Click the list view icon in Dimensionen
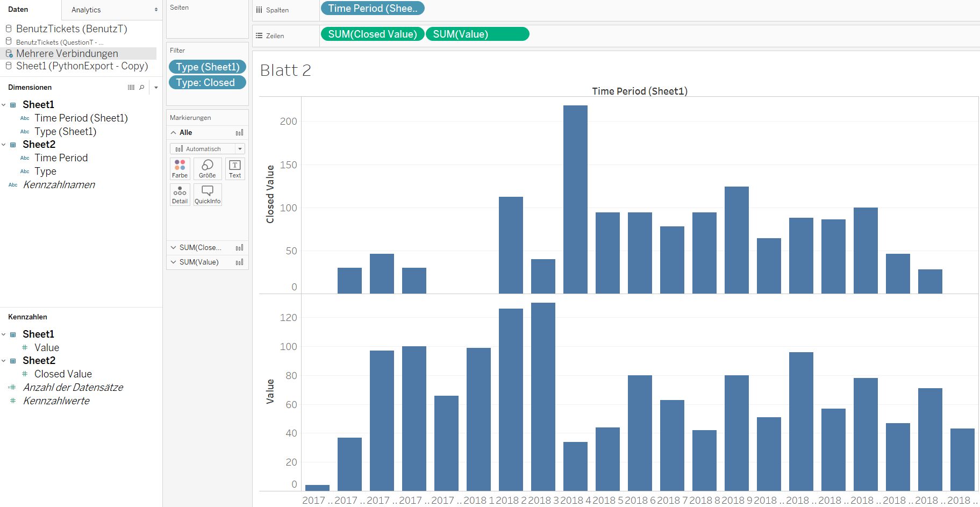Image resolution: width=980 pixels, height=507 pixels. coord(131,87)
